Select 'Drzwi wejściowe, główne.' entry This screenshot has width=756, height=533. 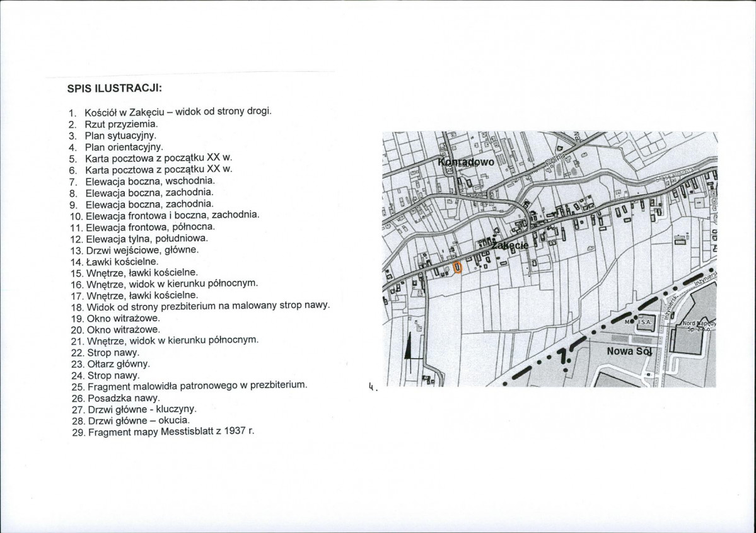142,251
